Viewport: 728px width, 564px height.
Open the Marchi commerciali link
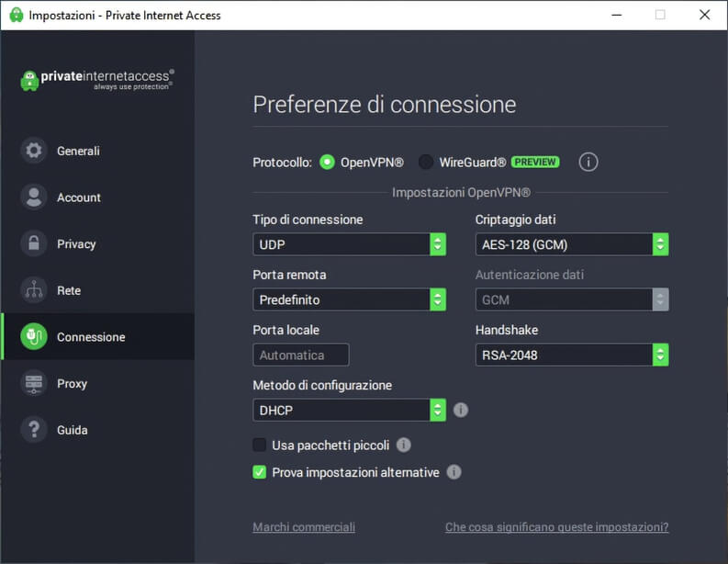click(304, 527)
